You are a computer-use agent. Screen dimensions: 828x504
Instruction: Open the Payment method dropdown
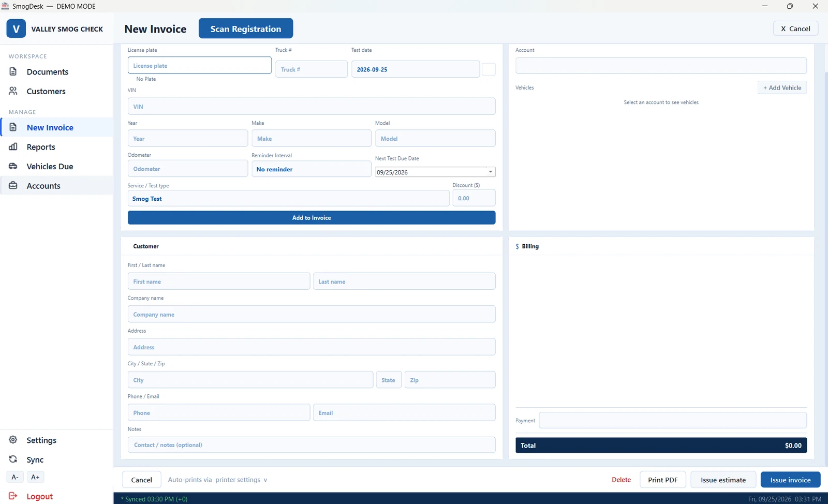click(673, 420)
